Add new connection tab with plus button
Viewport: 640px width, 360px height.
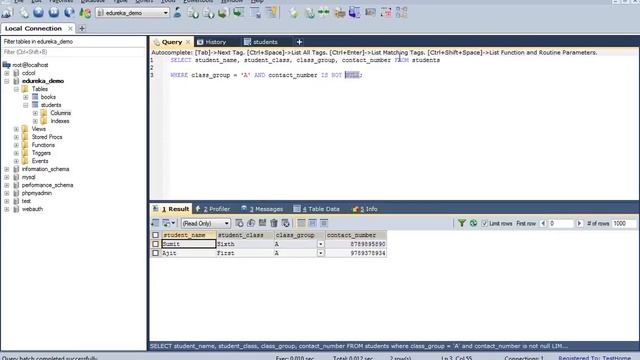click(82, 29)
